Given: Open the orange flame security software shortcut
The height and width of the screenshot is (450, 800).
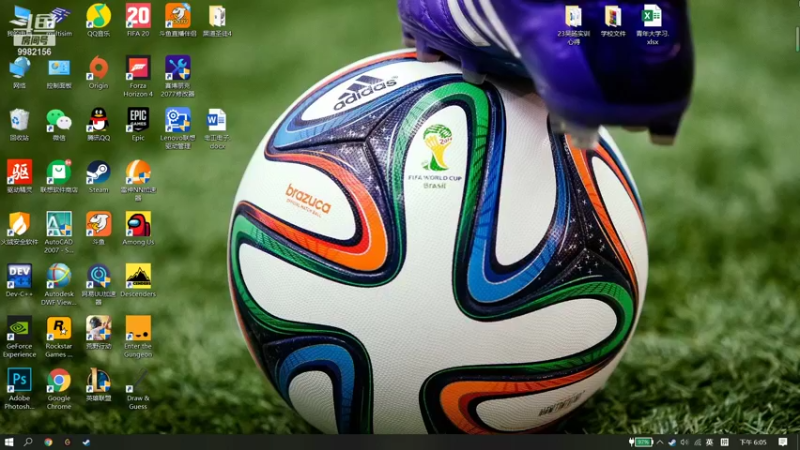Looking at the screenshot, I should click(x=19, y=229).
